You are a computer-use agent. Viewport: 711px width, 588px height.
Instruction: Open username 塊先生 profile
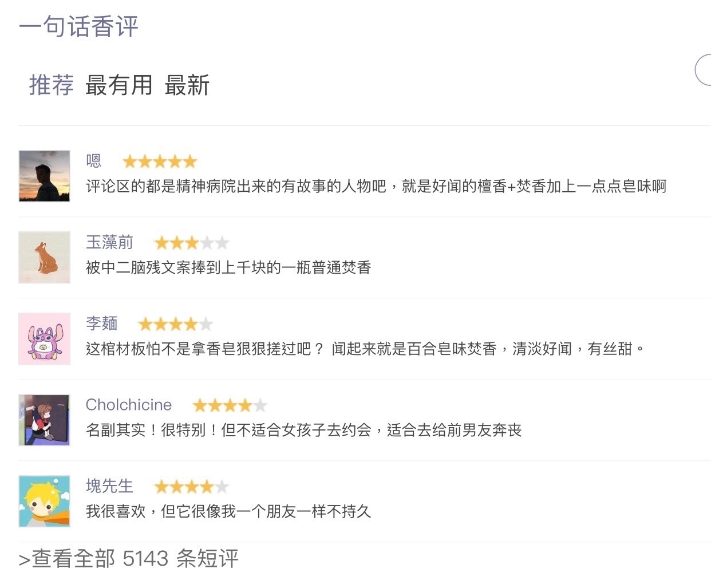(109, 486)
